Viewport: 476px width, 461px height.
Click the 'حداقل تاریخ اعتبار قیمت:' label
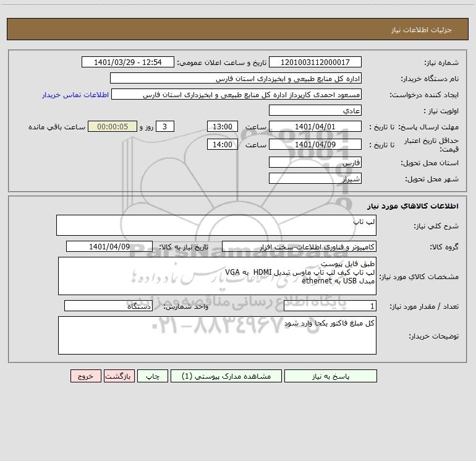coord(431,145)
